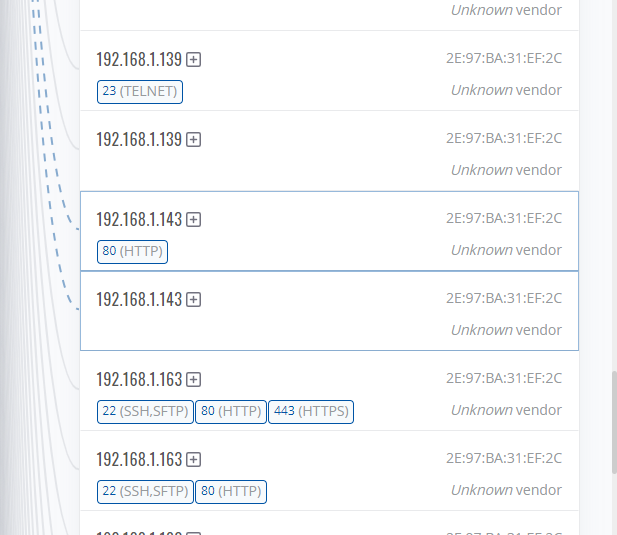Open 80 (HTTP) badge of 192.168.1.143
Viewport: 617px width, 535px height.
pyautogui.click(x=132, y=251)
